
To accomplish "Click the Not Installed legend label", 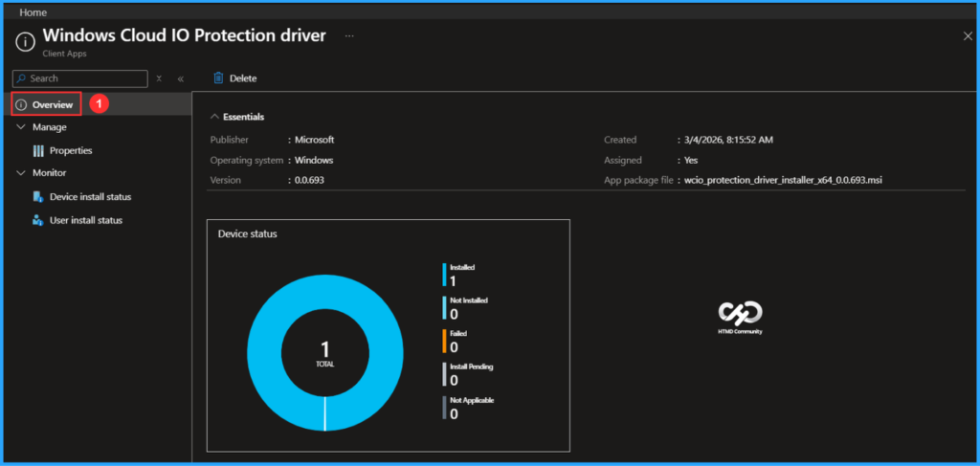I will tap(469, 300).
